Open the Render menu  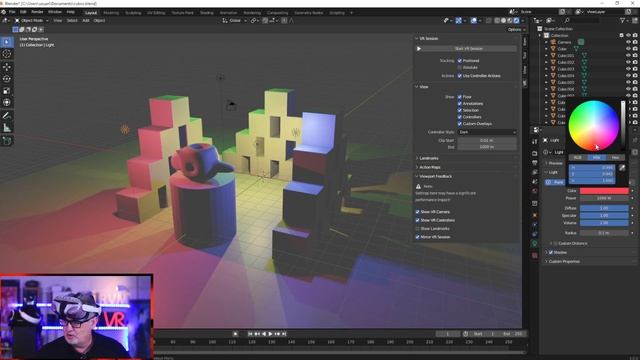pos(37,12)
